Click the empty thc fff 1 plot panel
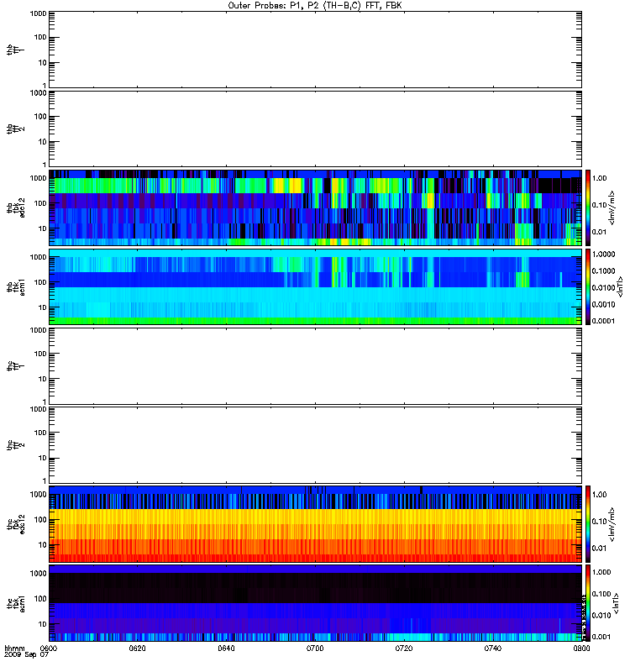The image size is (630, 672). 315,366
